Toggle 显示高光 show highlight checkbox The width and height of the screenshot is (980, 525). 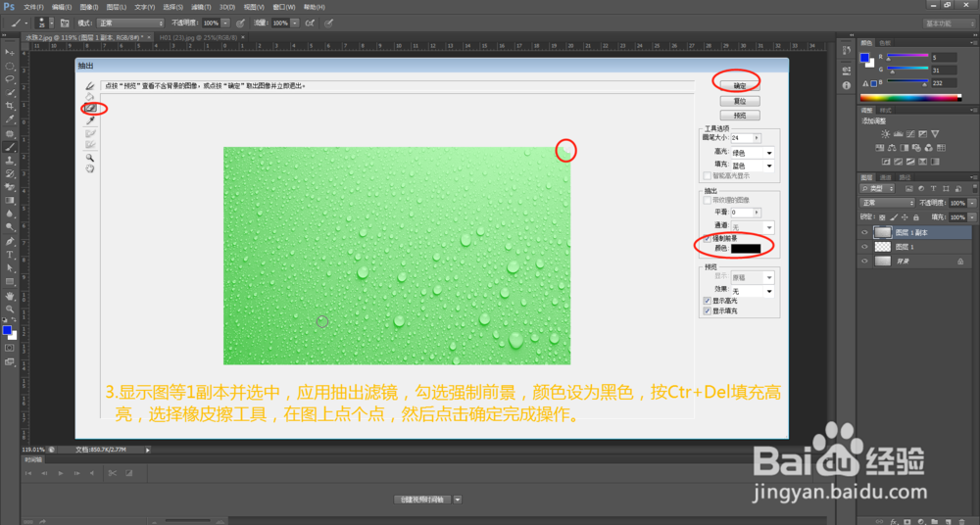pos(707,301)
